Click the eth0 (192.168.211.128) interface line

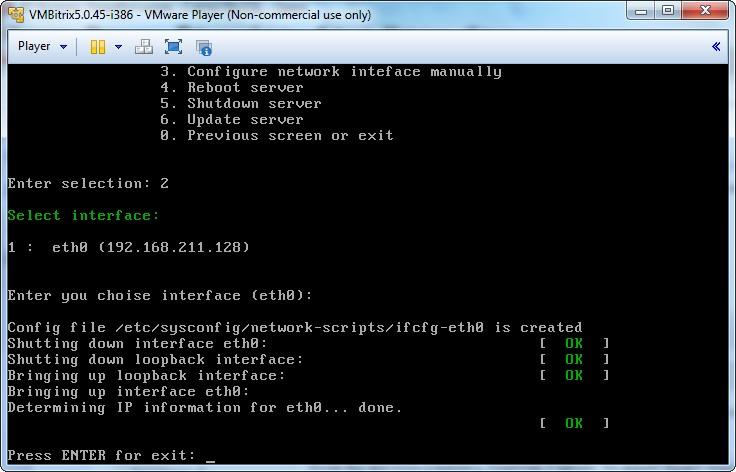tap(128, 247)
